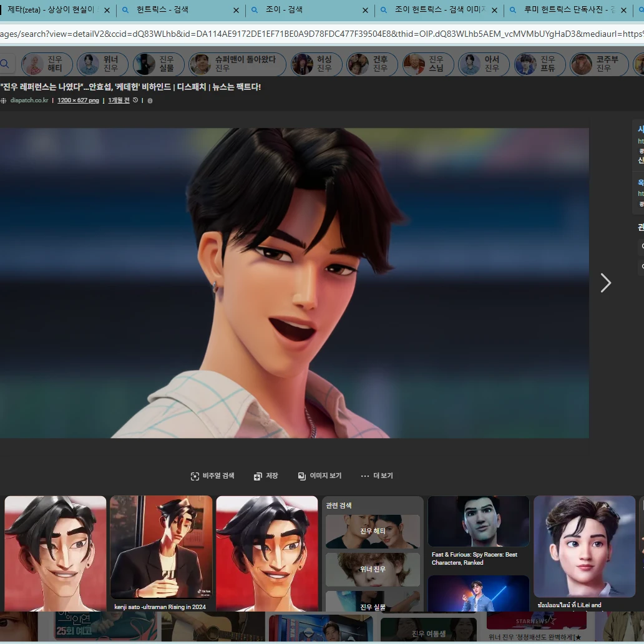Viewport: 644px width, 644px height.
Task: Select the 진우 프듀 suggestion chip
Action: coord(540,64)
